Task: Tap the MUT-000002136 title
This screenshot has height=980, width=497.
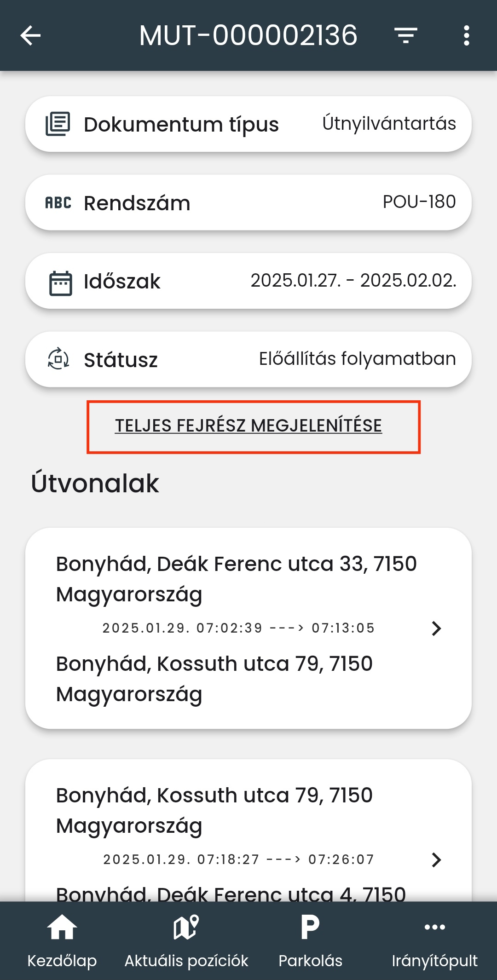Action: (248, 35)
